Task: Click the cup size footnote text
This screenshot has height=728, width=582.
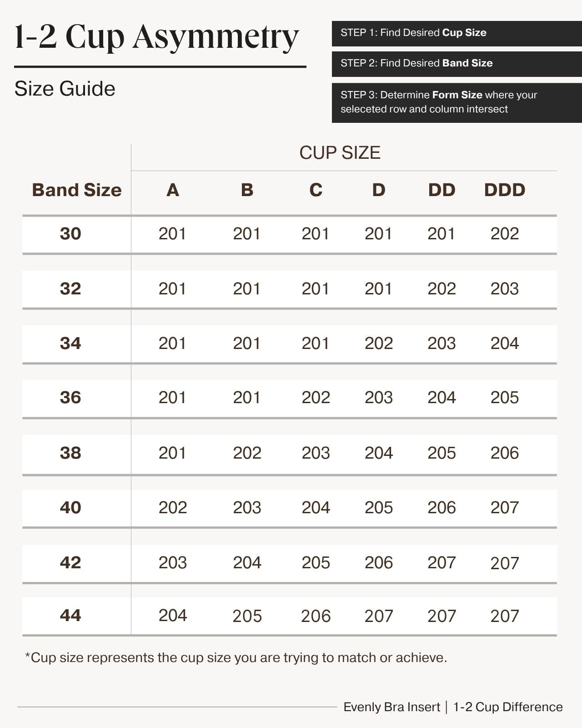Action: [x=236, y=658]
